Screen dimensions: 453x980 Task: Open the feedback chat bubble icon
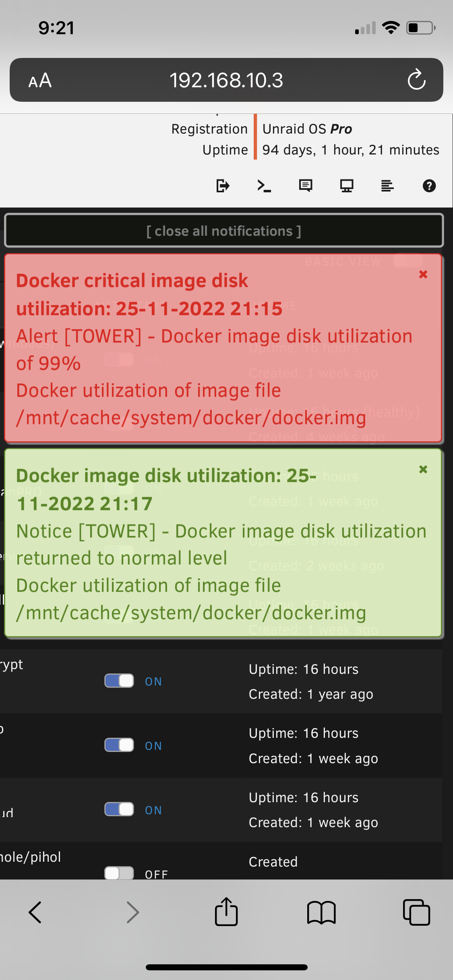pos(306,186)
